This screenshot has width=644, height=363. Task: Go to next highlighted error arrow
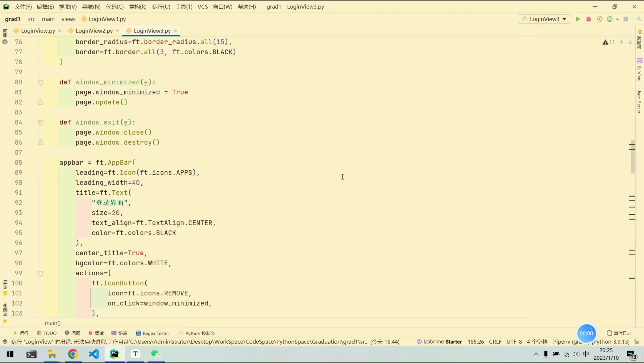[x=630, y=42]
